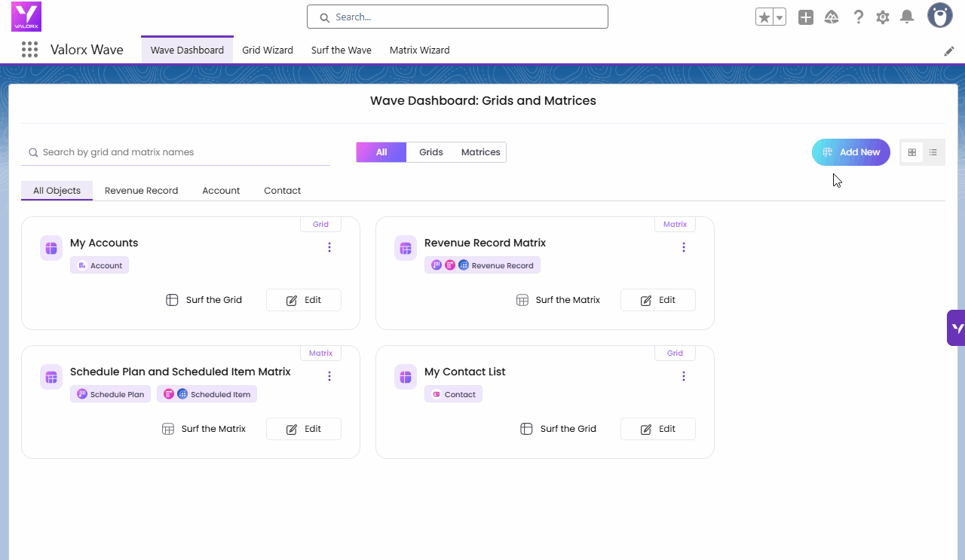Click the notifications bell icon

pyautogui.click(x=907, y=17)
